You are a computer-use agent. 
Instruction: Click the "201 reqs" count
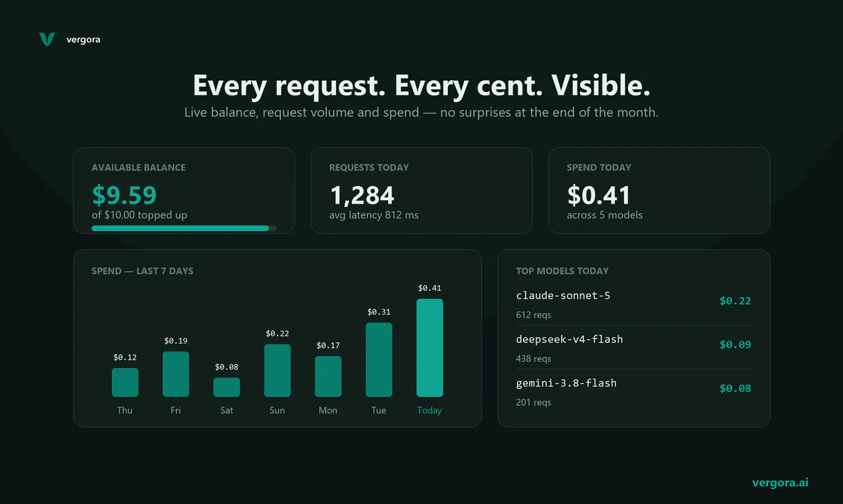click(534, 403)
